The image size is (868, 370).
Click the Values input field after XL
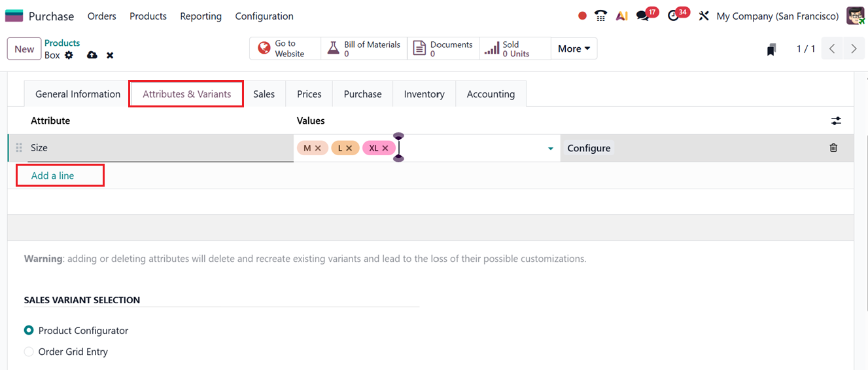(471, 149)
